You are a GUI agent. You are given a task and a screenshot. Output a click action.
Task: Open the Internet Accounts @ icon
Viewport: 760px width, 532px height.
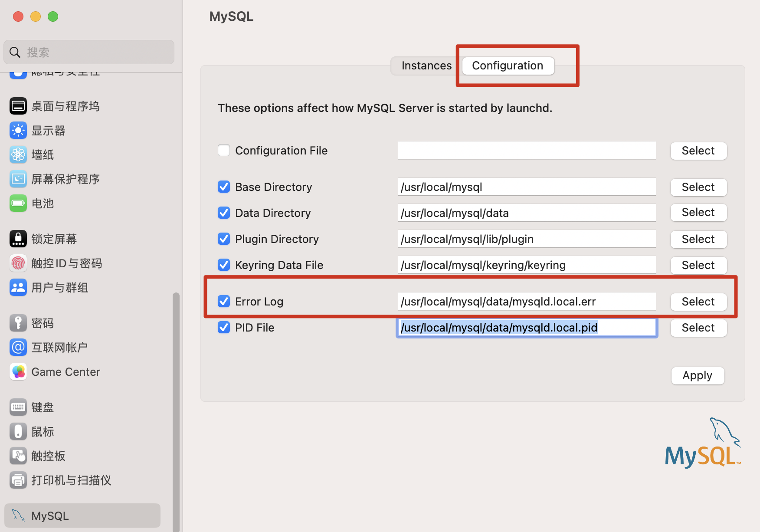(x=18, y=348)
